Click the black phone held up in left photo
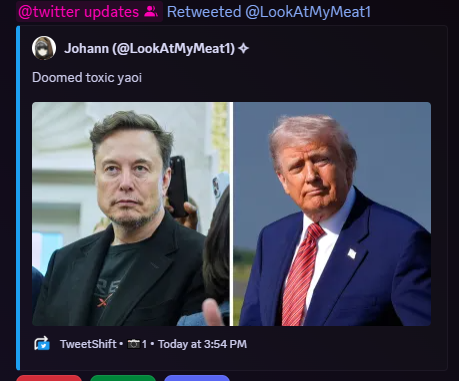 [178, 186]
